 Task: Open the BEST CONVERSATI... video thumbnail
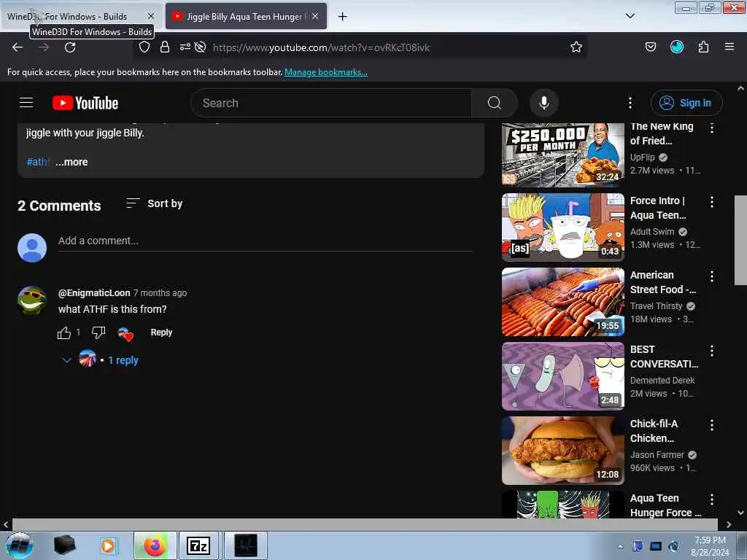click(562, 376)
